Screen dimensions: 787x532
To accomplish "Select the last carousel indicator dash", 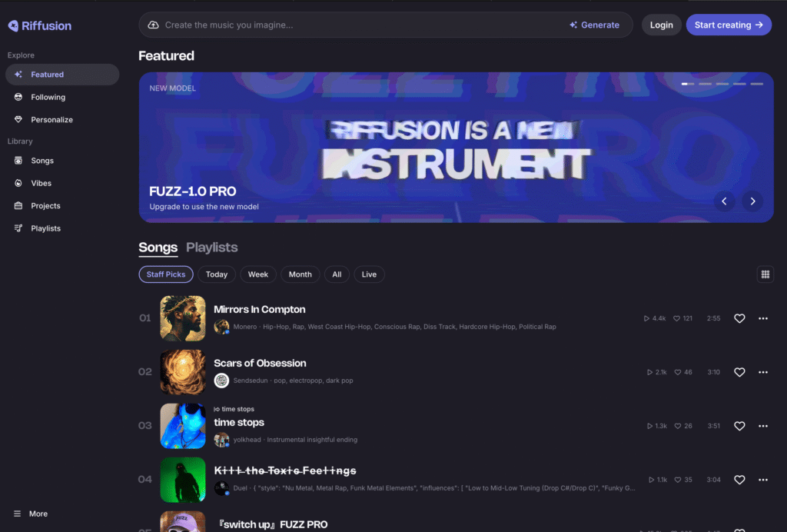I will click(x=756, y=84).
